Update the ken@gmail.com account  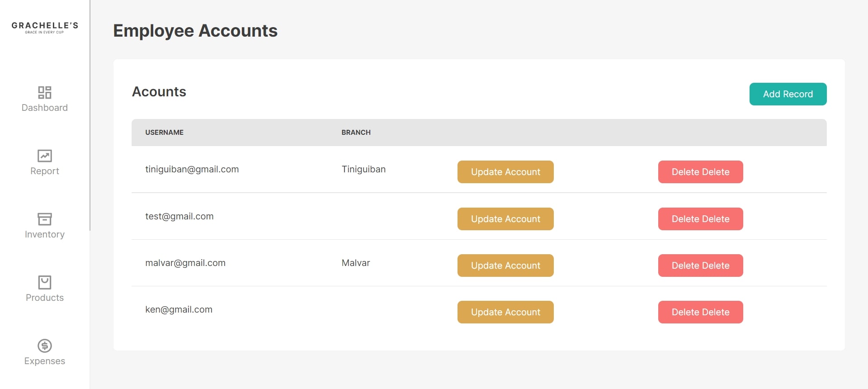[505, 312]
